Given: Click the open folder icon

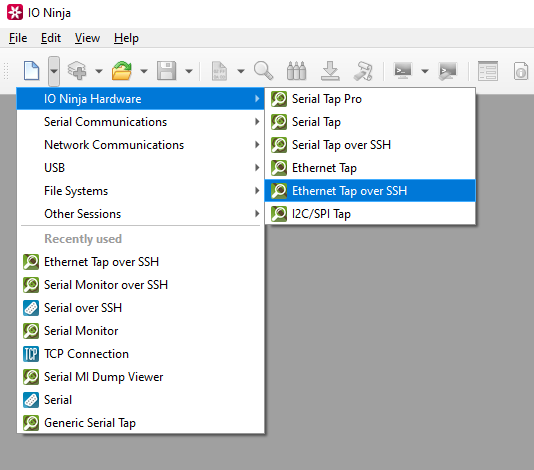Looking at the screenshot, I should [x=122, y=71].
